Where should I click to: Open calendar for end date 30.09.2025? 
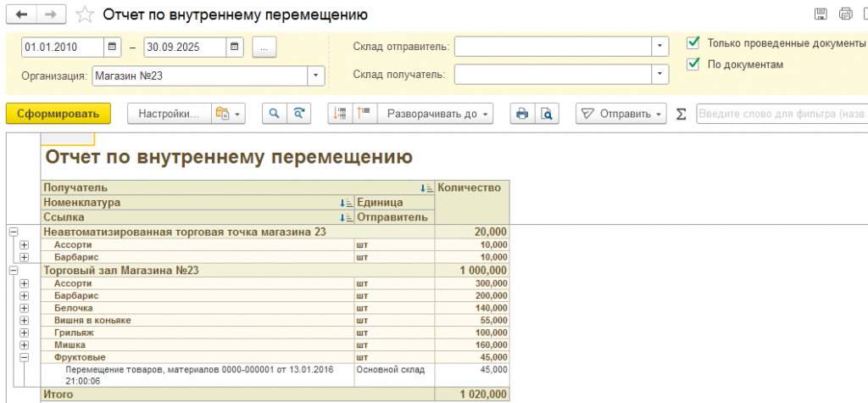234,46
